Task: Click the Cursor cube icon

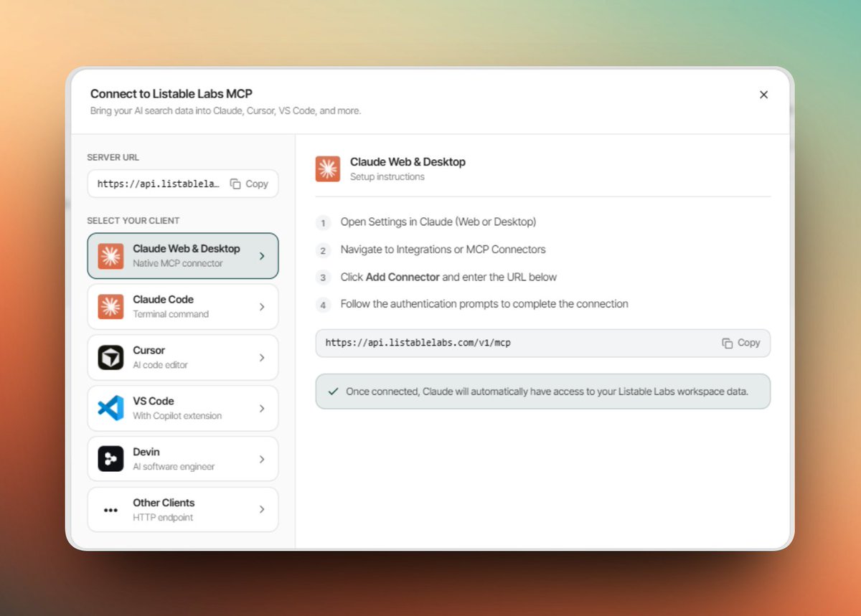Action: pos(110,358)
